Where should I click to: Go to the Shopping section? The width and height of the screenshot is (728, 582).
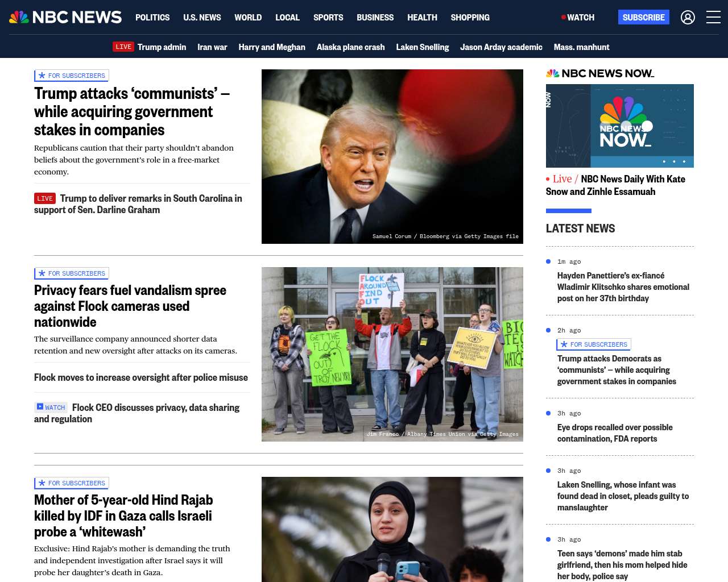[x=470, y=18]
